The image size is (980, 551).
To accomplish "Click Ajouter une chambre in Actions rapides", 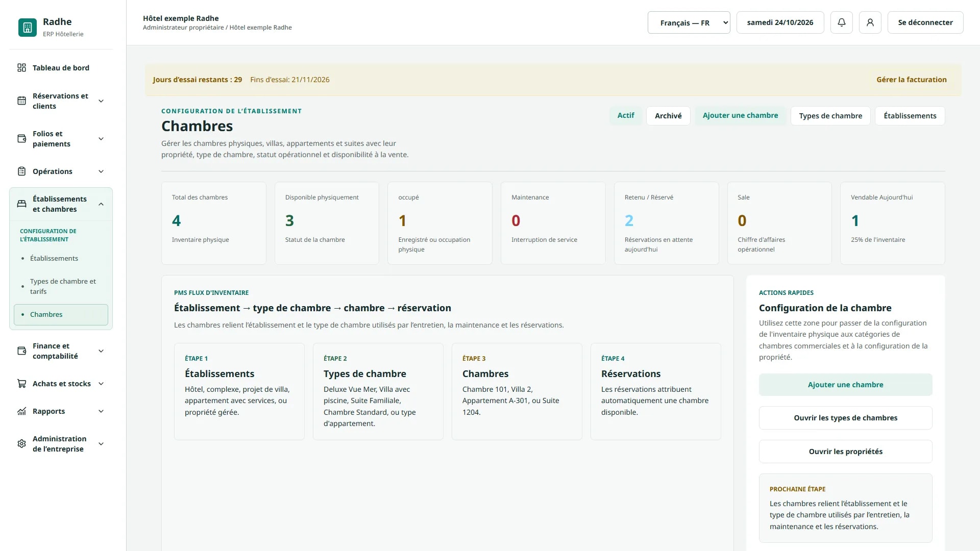I will (x=845, y=385).
